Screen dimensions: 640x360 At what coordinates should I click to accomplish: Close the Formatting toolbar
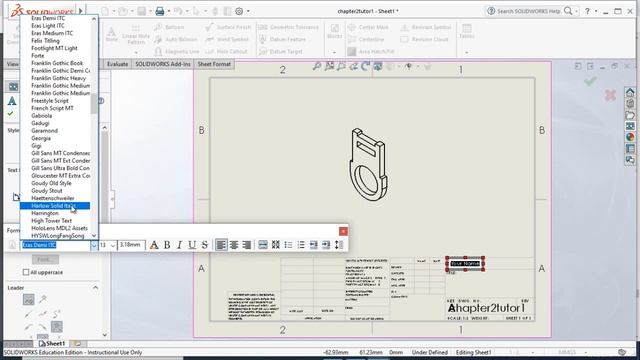[x=344, y=231]
